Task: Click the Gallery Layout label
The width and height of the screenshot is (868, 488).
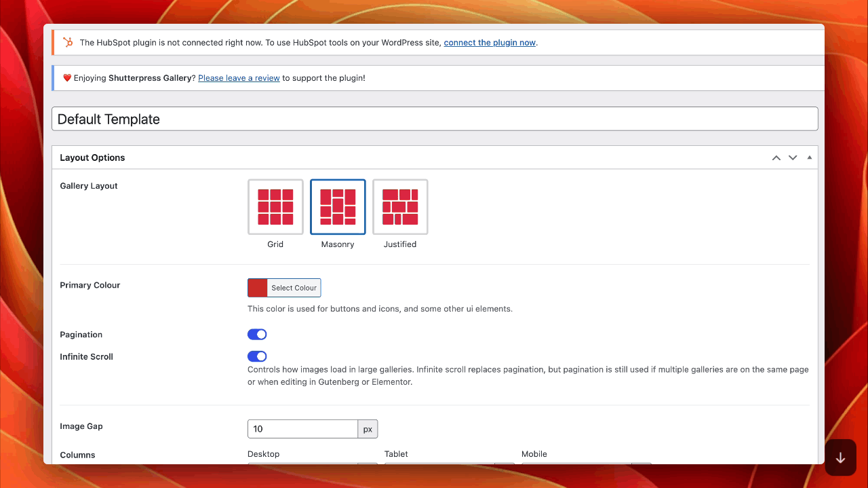Action: pyautogui.click(x=89, y=186)
